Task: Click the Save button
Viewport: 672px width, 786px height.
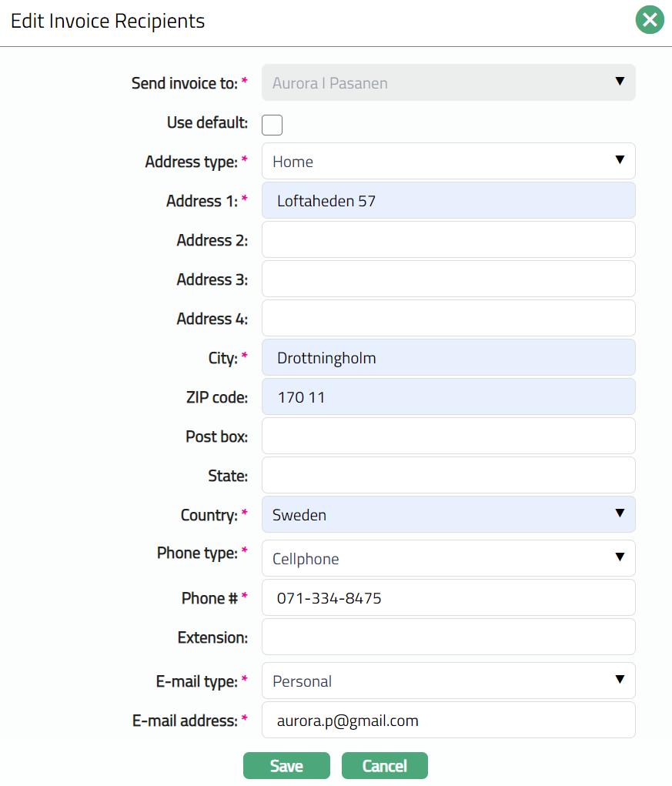Action: click(x=286, y=766)
